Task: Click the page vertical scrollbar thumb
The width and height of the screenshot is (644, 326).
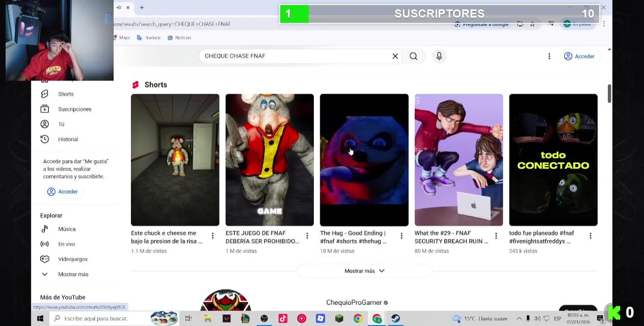Action: (609, 93)
